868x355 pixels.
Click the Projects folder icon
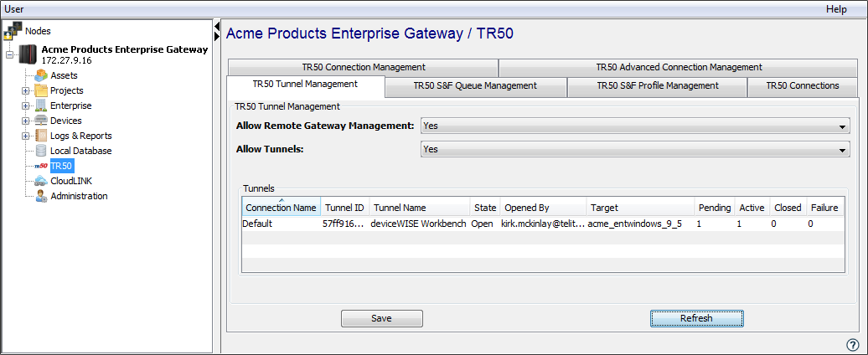click(41, 90)
